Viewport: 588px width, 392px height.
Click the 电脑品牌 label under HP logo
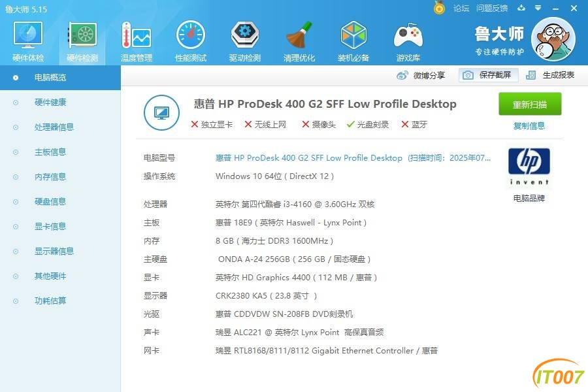pyautogui.click(x=529, y=199)
